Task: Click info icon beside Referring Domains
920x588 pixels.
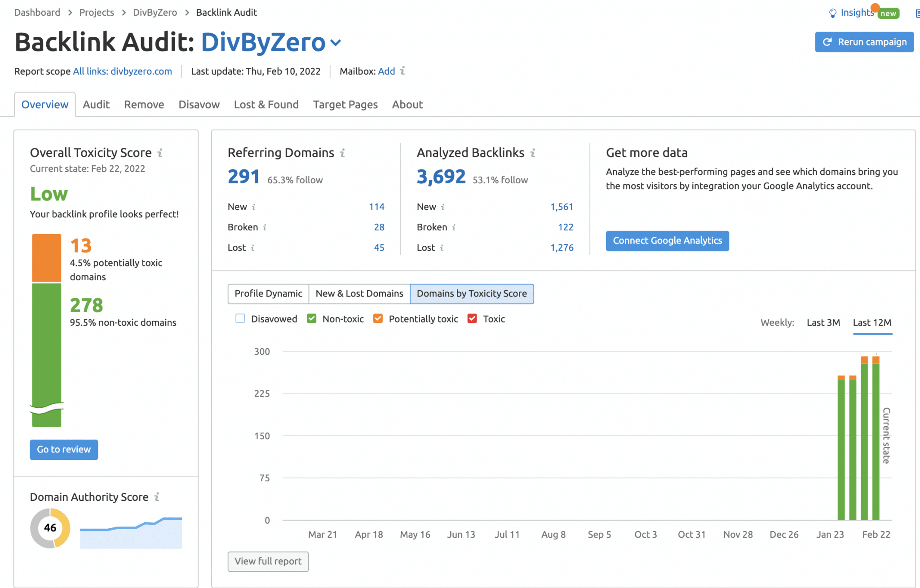Action: (342, 153)
